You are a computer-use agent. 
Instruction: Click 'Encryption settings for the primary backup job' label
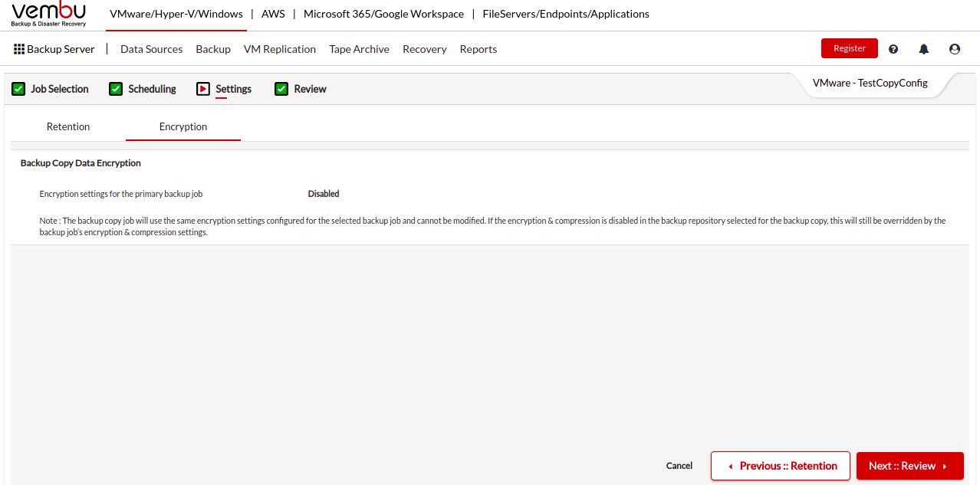(121, 194)
